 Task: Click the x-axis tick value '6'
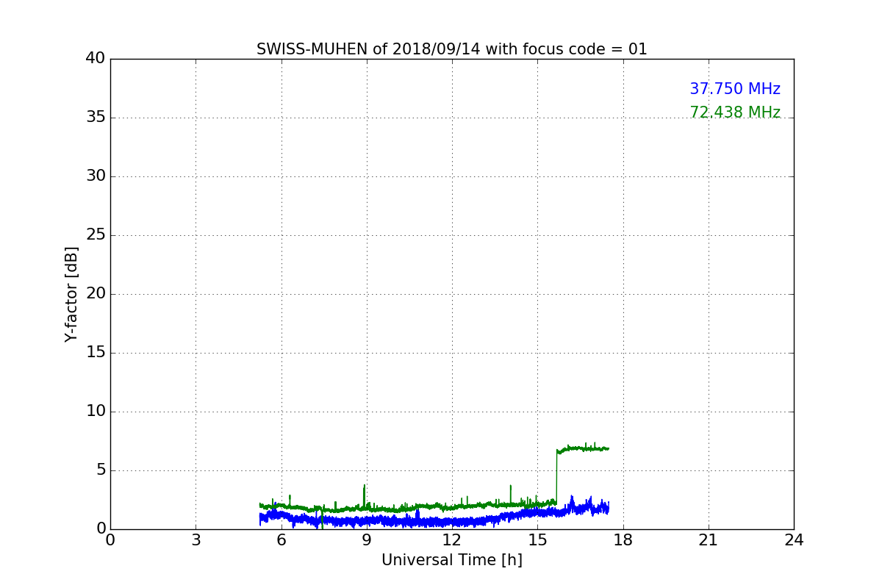(x=281, y=539)
